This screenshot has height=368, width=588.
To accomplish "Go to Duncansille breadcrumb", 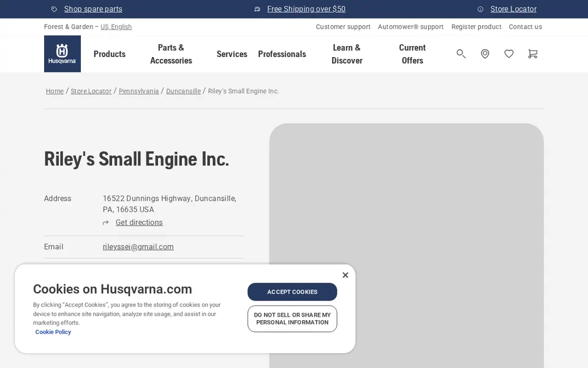I will point(183,91).
